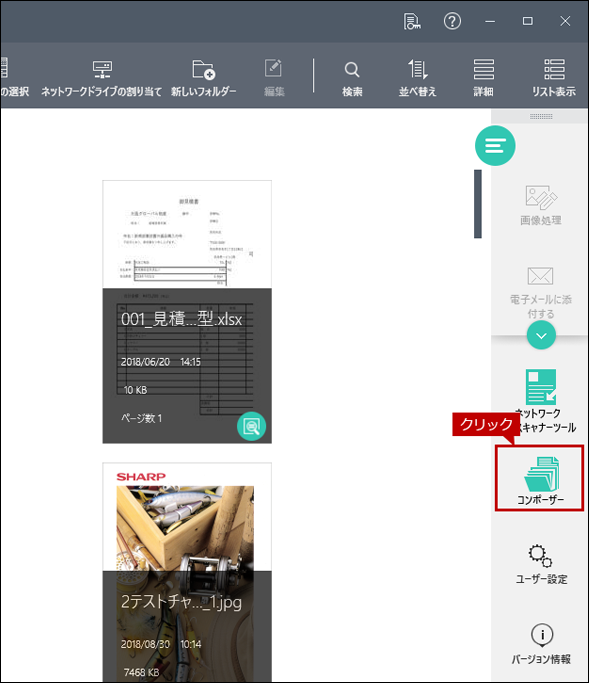Open 検索 search tool

tap(352, 79)
